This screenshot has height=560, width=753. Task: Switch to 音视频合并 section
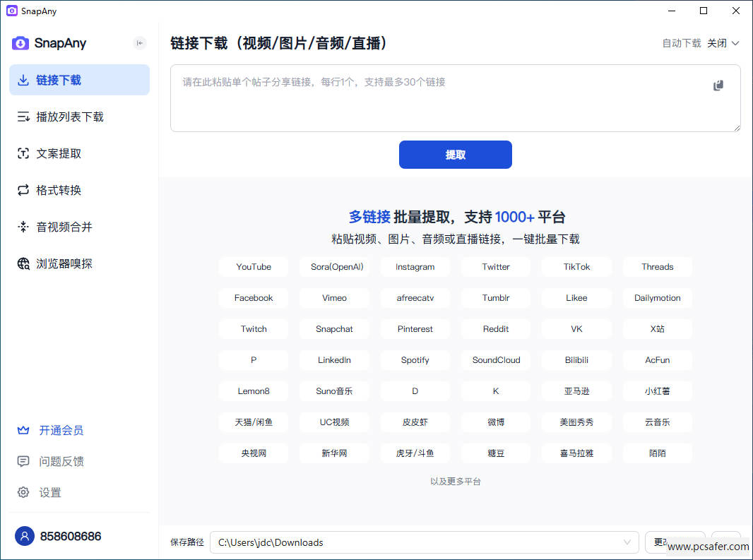(x=64, y=227)
